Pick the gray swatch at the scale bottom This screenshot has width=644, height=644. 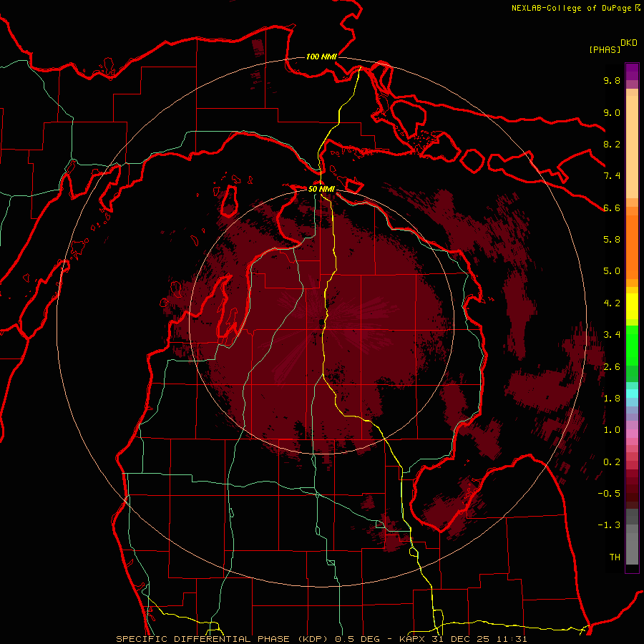(632, 550)
